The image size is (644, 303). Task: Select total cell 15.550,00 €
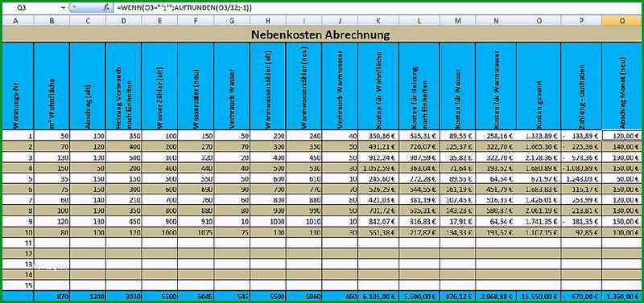point(539,296)
